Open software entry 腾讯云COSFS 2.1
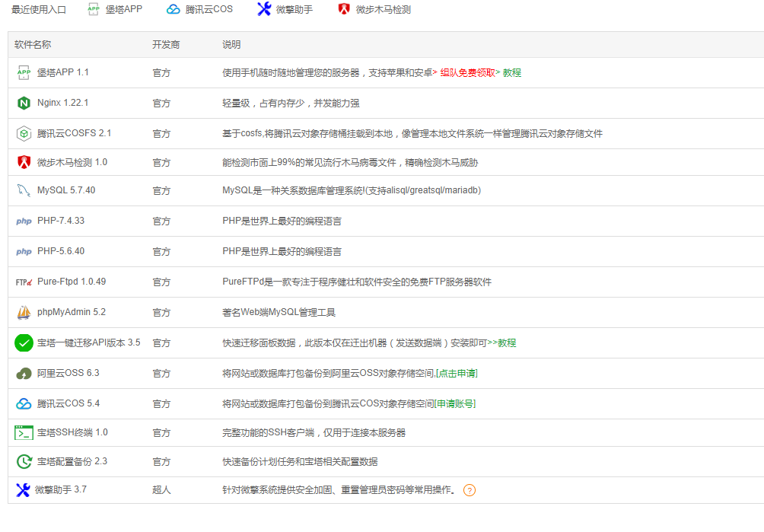The width and height of the screenshot is (764, 532). pos(74,133)
